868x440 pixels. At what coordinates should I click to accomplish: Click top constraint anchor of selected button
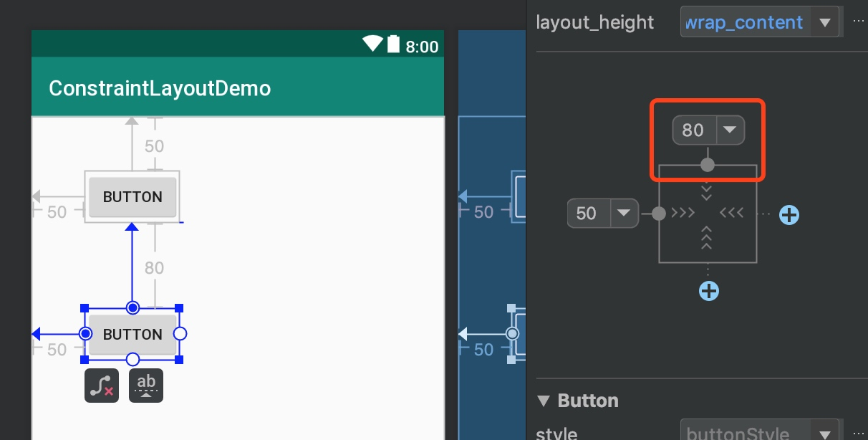(132, 308)
